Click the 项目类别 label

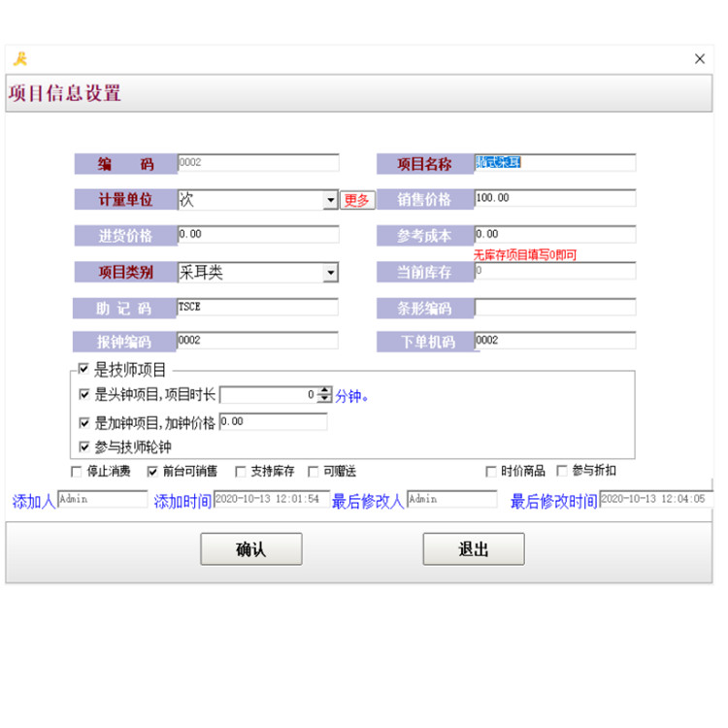pos(126,272)
